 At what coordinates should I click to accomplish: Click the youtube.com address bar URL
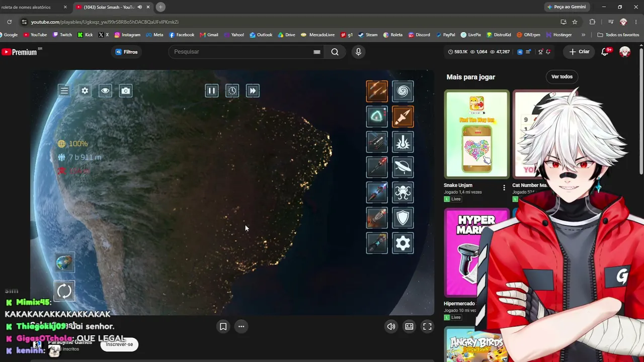105,22
